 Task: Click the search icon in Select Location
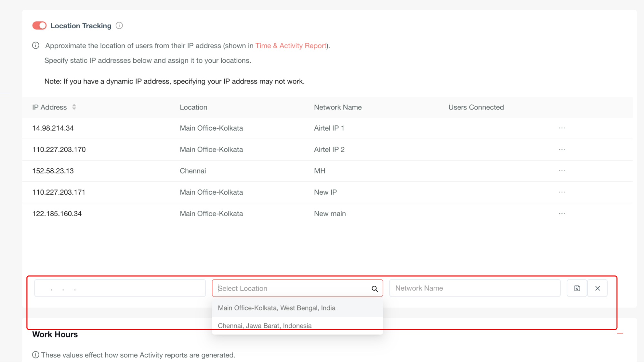375,289
